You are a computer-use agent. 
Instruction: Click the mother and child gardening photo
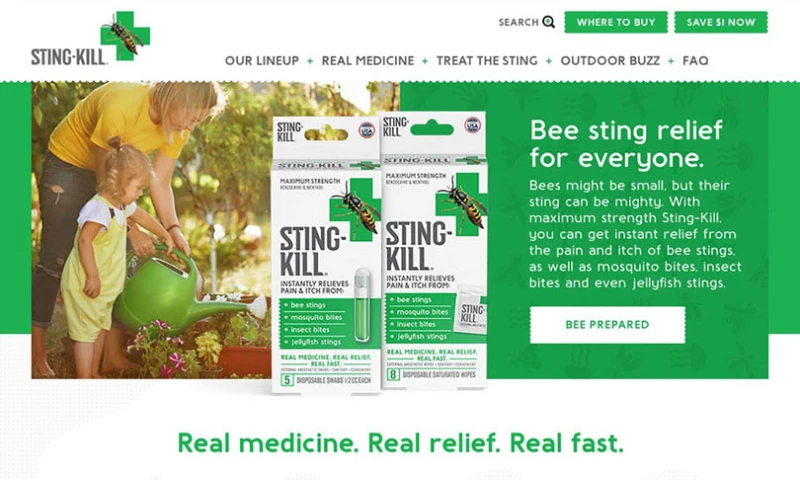pyautogui.click(x=152, y=230)
